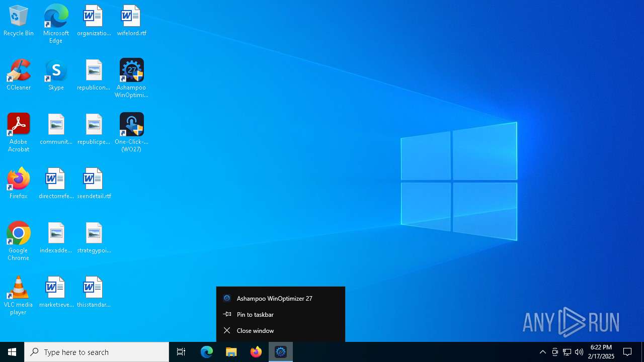Select the strategypoi... image file
644x362 pixels.
[x=94, y=238]
